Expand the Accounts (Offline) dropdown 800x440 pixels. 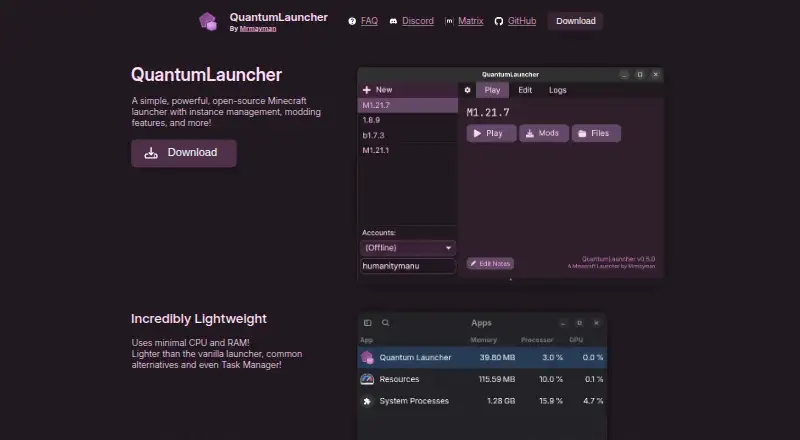(408, 248)
